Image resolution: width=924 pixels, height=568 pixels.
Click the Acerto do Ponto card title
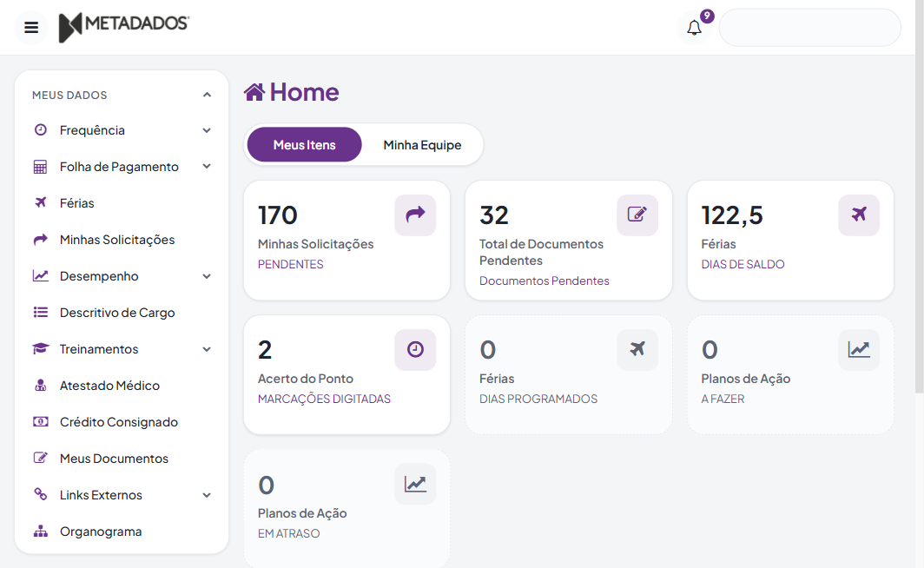pos(306,379)
